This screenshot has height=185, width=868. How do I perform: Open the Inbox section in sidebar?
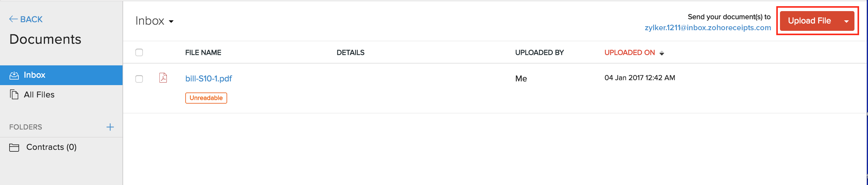(35, 75)
